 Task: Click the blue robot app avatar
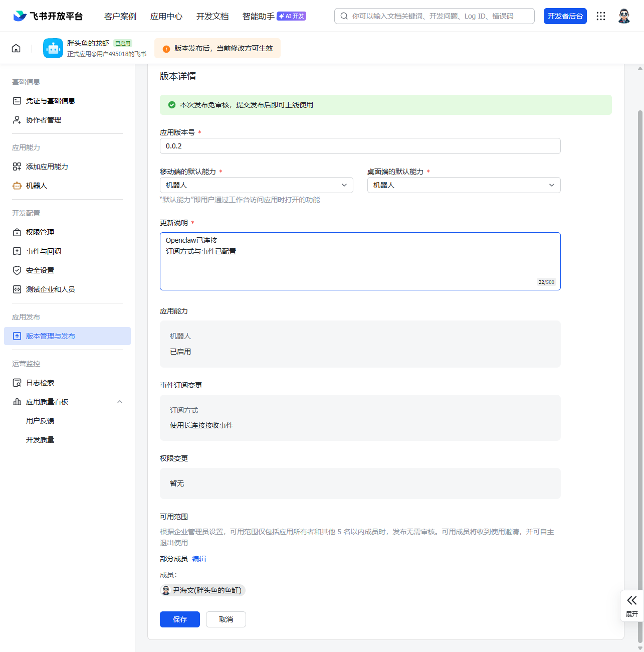pos(53,48)
